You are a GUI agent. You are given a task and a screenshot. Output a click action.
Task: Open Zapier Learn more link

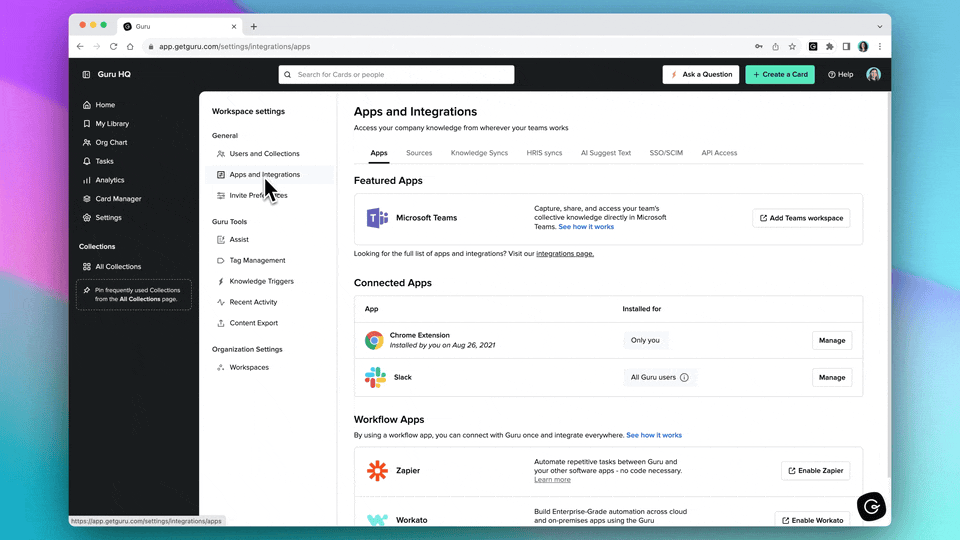[552, 479]
